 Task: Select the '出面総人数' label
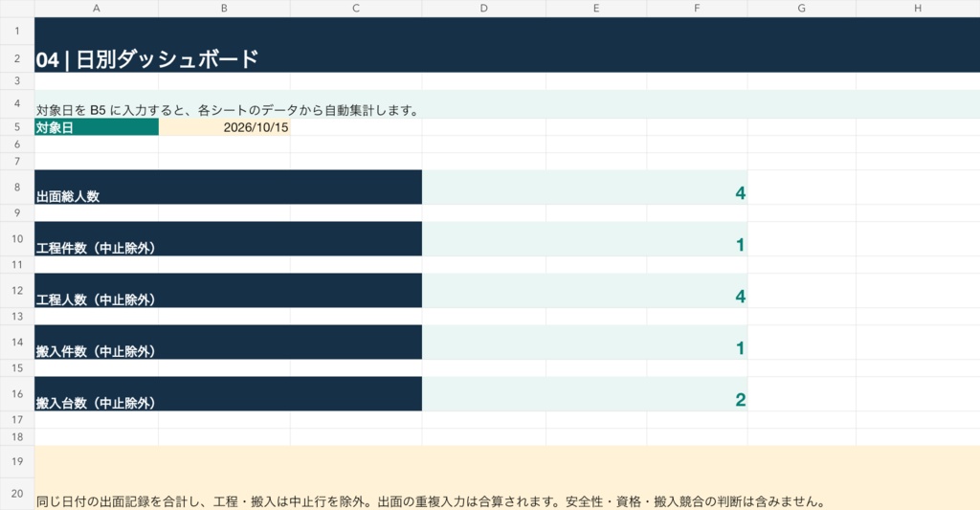tap(228, 187)
